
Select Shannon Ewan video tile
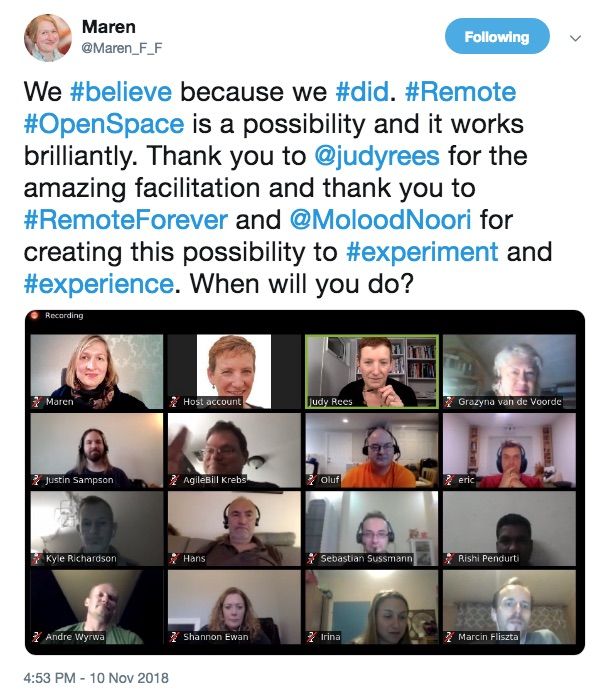(234, 607)
